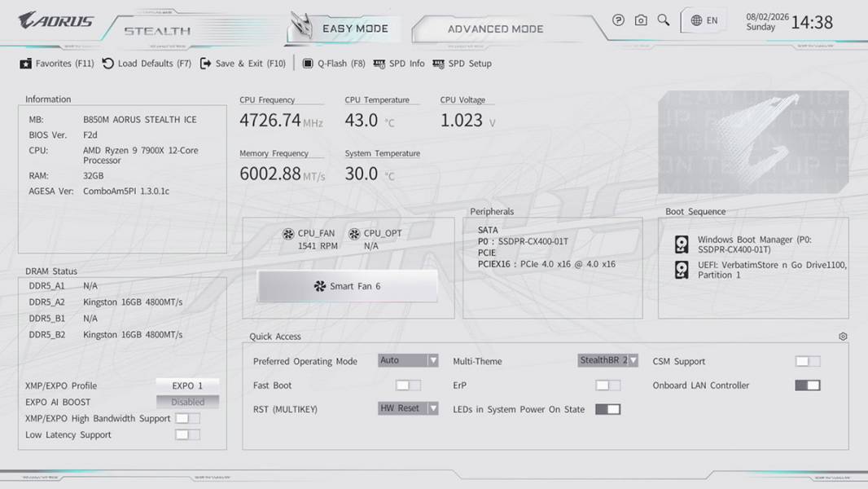Image resolution: width=868 pixels, height=489 pixels.
Task: Open Preferred Operating Mode dropdown
Action: (x=408, y=360)
